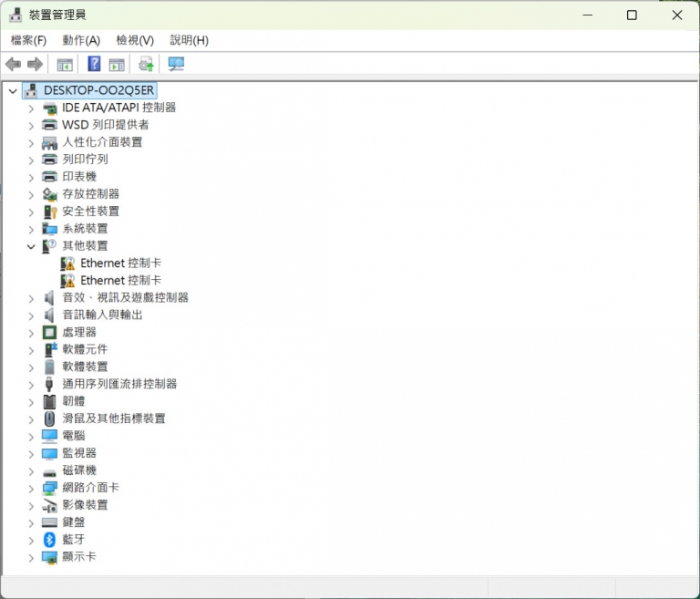The height and width of the screenshot is (599, 700).
Task: Click the second Ethernet 控制卡 warning icon
Action: (67, 281)
